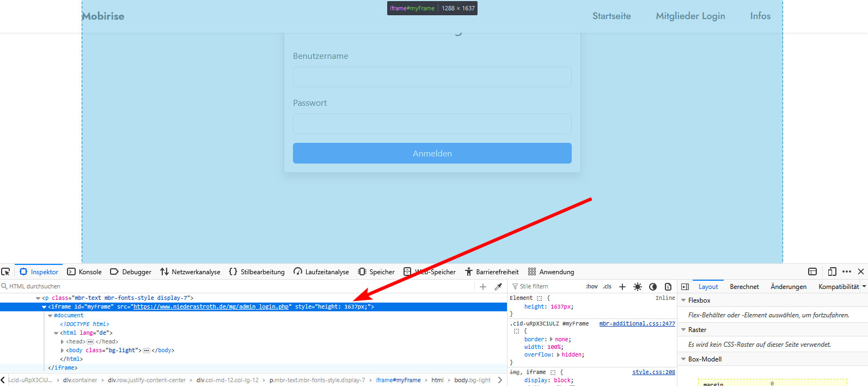The height and width of the screenshot is (386, 868).
Task: Collapse the Flexbox section
Action: click(683, 300)
